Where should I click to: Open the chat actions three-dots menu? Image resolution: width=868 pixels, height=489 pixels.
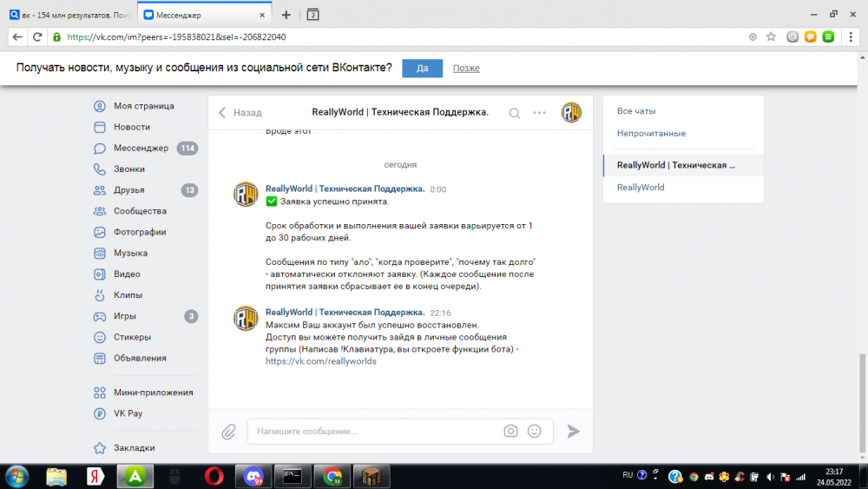pyautogui.click(x=539, y=113)
